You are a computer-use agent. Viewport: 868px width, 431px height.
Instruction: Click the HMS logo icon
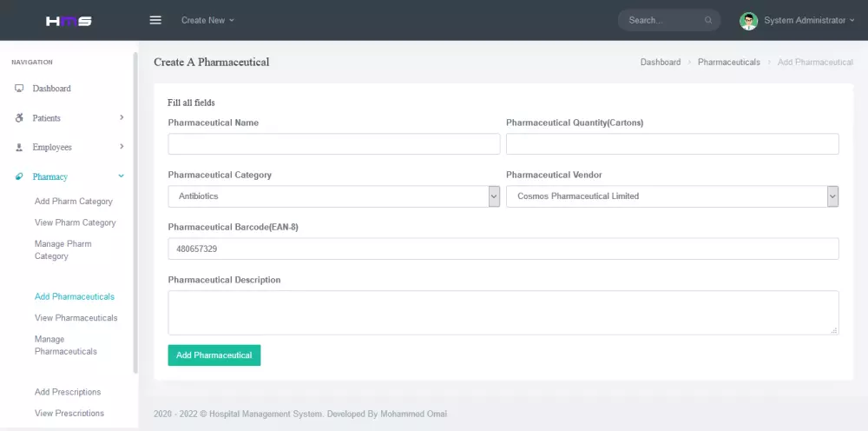69,20
